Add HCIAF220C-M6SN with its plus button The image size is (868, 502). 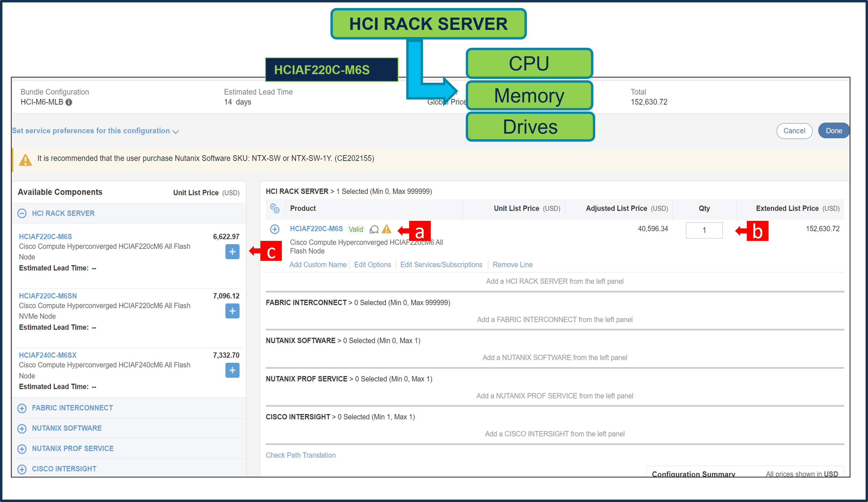pyautogui.click(x=232, y=311)
